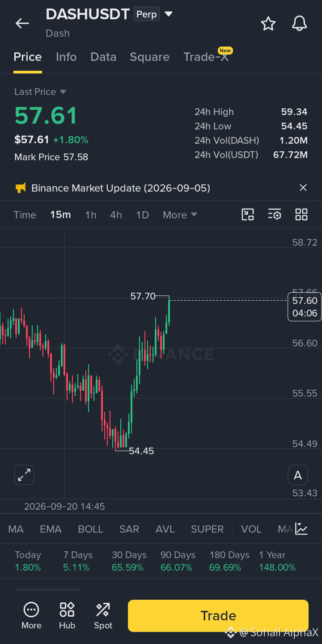Open indicator settings chart icon
Screen dimensions: 322x644
tap(302, 529)
